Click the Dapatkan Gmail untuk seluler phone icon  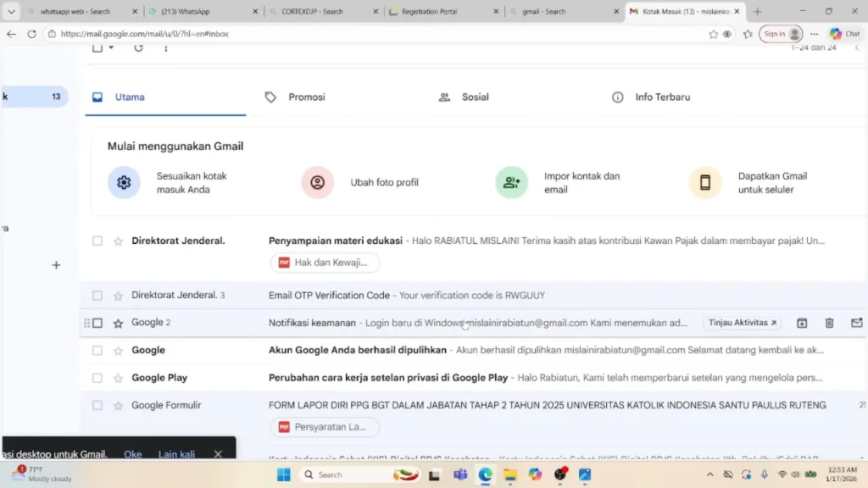[705, 182]
